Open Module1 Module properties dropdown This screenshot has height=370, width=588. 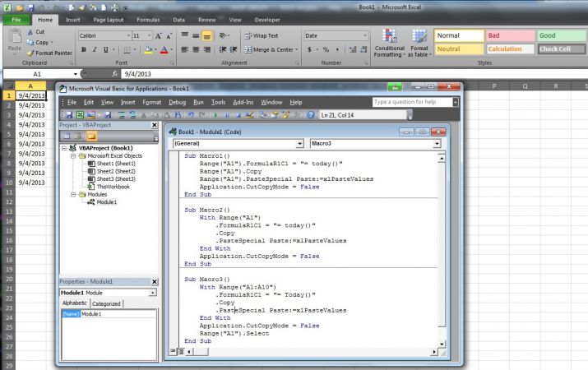click(153, 293)
